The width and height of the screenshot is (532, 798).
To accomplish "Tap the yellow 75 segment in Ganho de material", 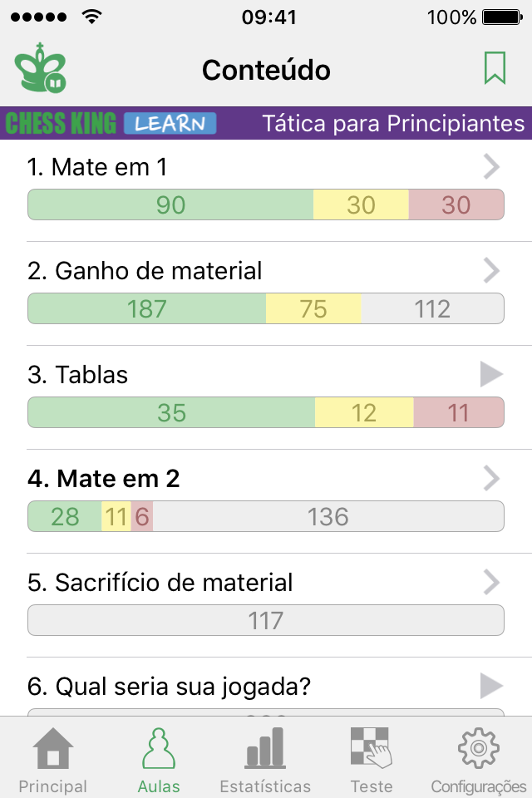I will pyautogui.click(x=313, y=308).
